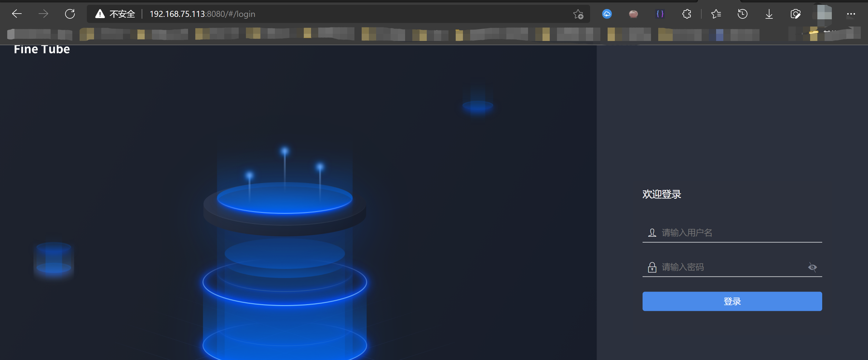The height and width of the screenshot is (360, 868).
Task: Click the browser back arrow
Action: [x=17, y=14]
